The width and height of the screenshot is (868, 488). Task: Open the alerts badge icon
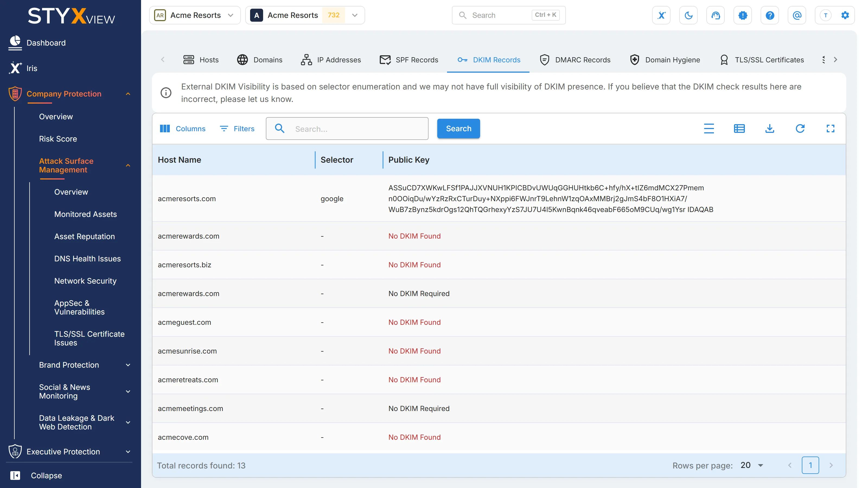click(743, 15)
